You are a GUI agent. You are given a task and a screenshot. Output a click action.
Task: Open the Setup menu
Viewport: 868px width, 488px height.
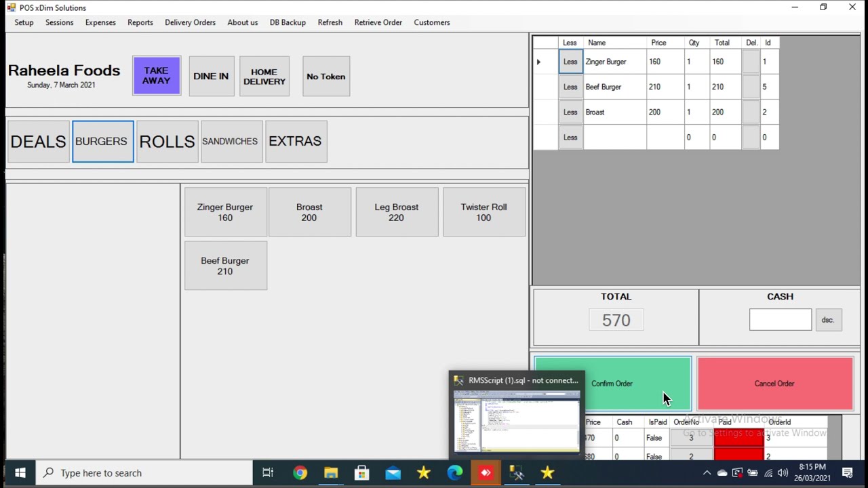coord(24,22)
